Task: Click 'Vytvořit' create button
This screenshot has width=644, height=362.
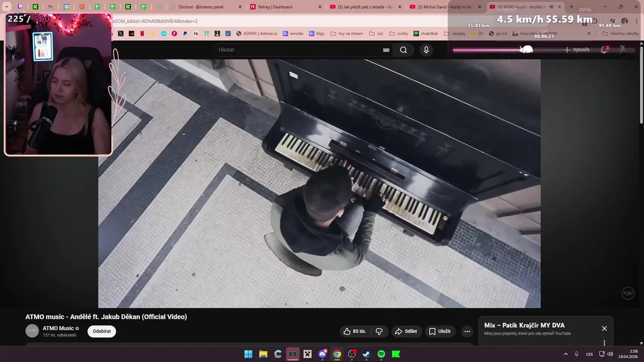Action: click(x=576, y=50)
